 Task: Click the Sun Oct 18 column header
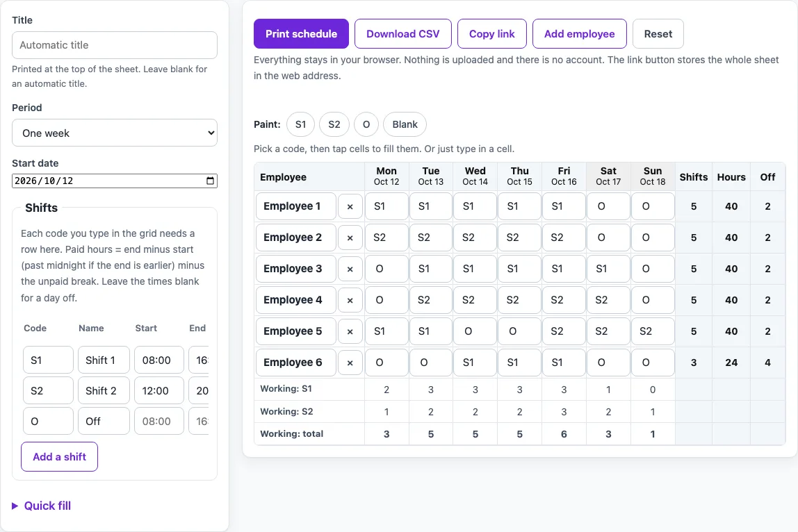pyautogui.click(x=653, y=176)
